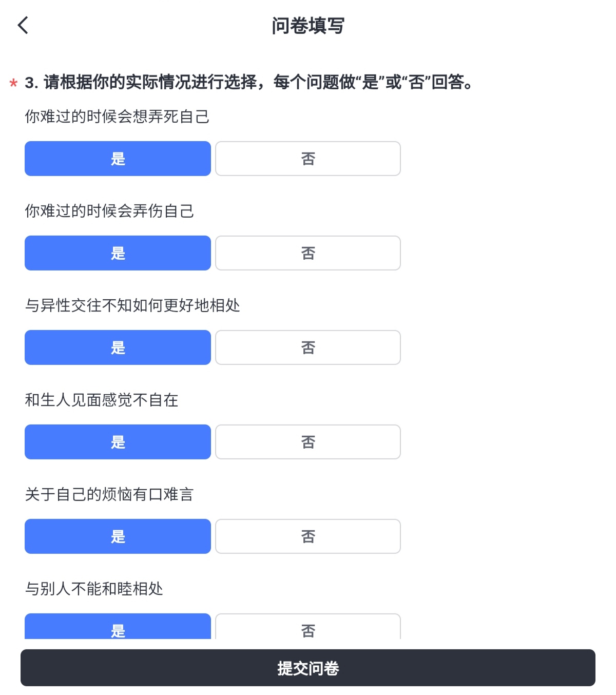Viewport: 616px width, 695px height.
Task: Pick 否 for 与异性交往不知如何更好地相处
Action: (307, 347)
